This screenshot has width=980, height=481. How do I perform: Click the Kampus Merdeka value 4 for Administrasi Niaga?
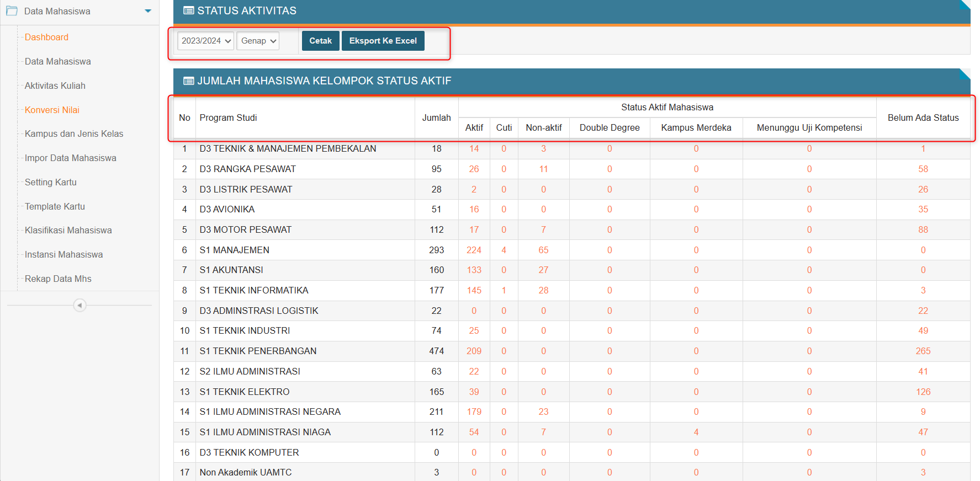click(x=696, y=432)
